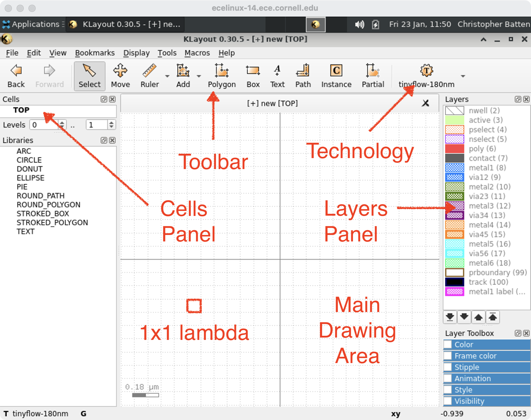Click the Instance tool icon
The width and height of the screenshot is (531, 420).
click(x=336, y=76)
